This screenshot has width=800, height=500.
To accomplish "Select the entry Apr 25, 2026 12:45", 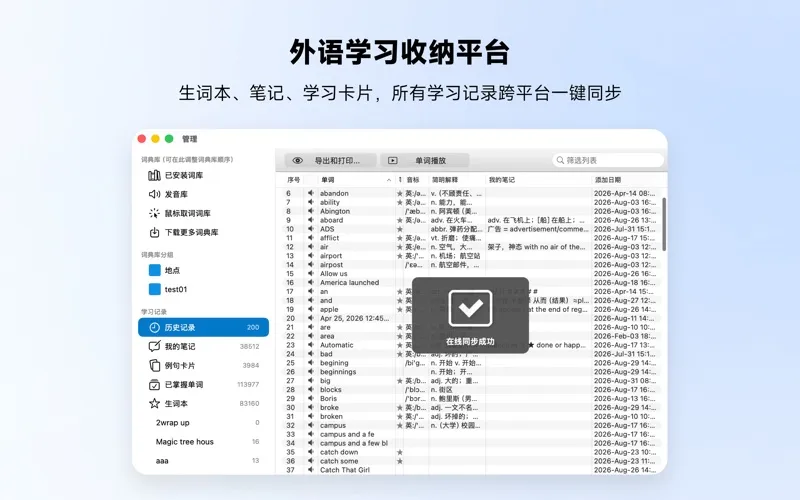I will 355,318.
